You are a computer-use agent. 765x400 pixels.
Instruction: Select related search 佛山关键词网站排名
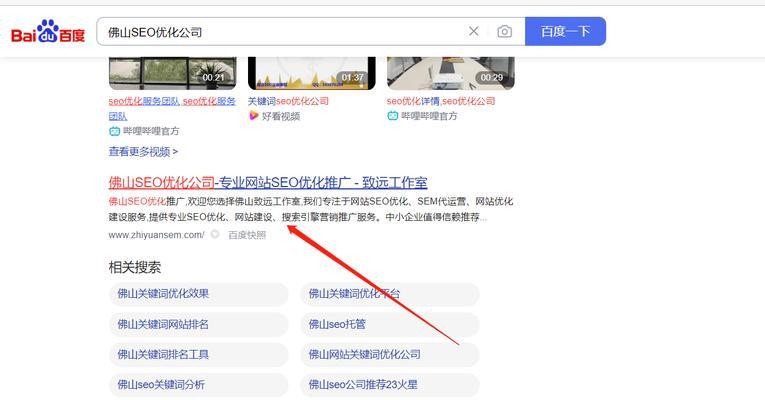tap(199, 324)
